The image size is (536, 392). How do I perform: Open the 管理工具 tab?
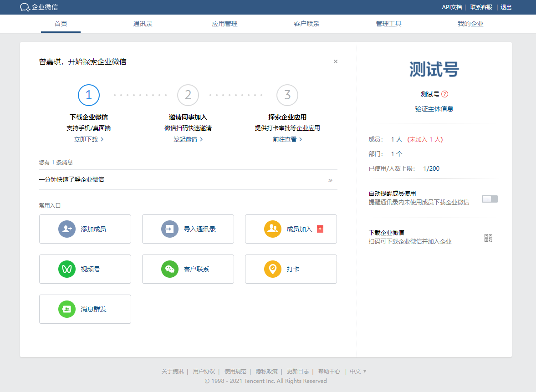(388, 24)
